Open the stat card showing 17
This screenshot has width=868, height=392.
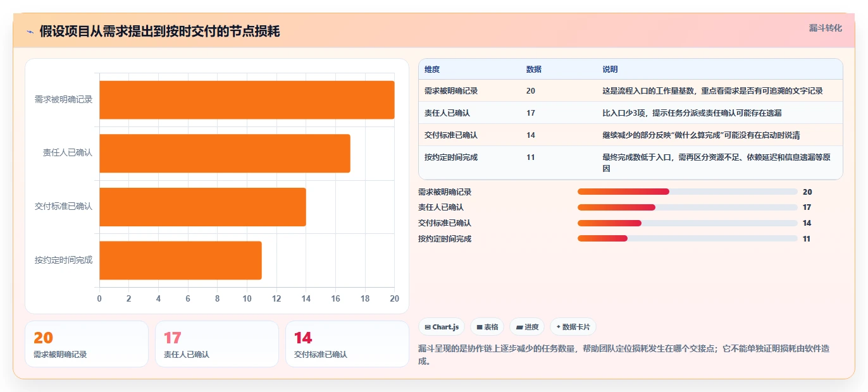[217, 344]
